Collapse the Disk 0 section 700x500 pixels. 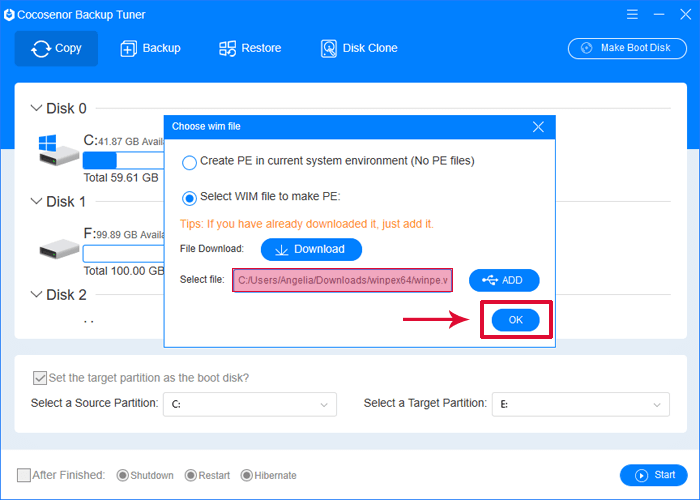click(x=36, y=108)
